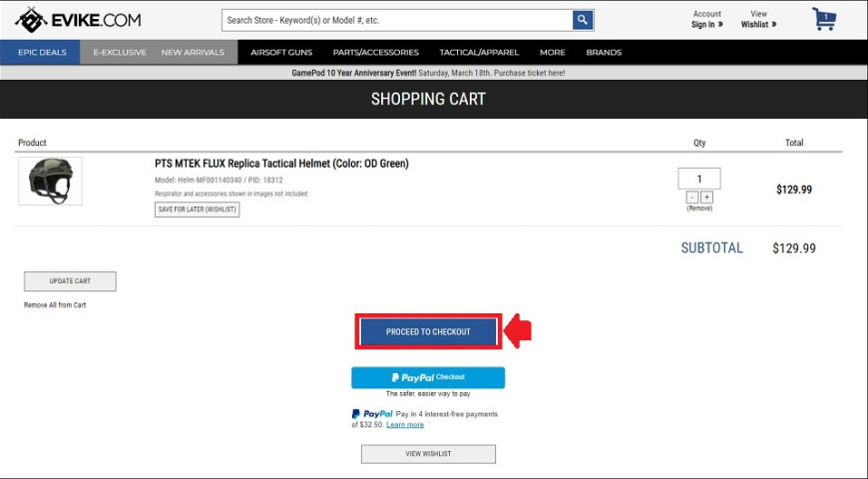
Task: Click the helmet product thumbnail
Action: pos(50,181)
